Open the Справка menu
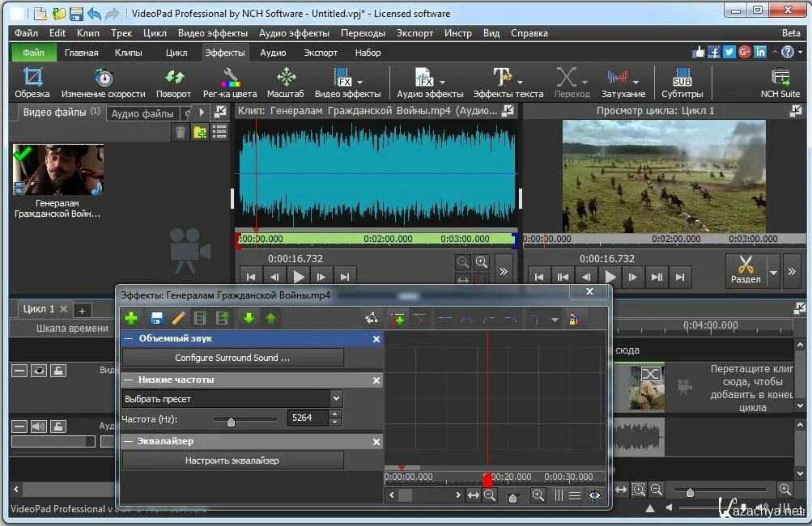 point(529,33)
